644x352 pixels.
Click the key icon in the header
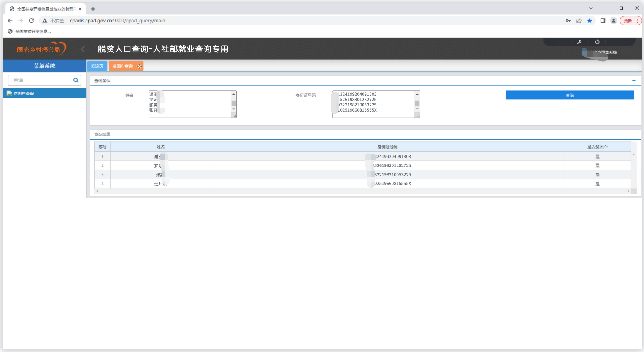click(579, 42)
